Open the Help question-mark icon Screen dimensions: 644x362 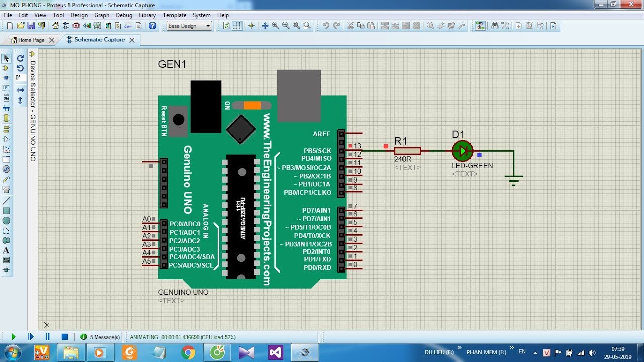152,26
